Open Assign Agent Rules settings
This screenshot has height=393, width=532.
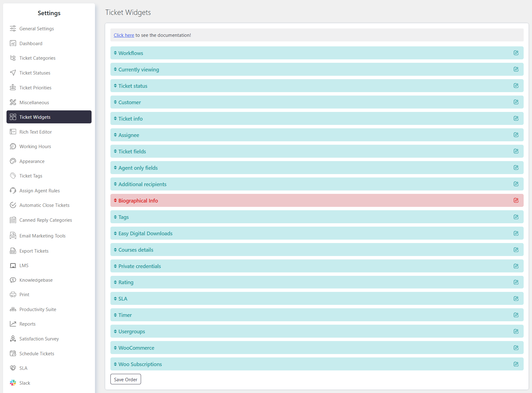(49, 191)
